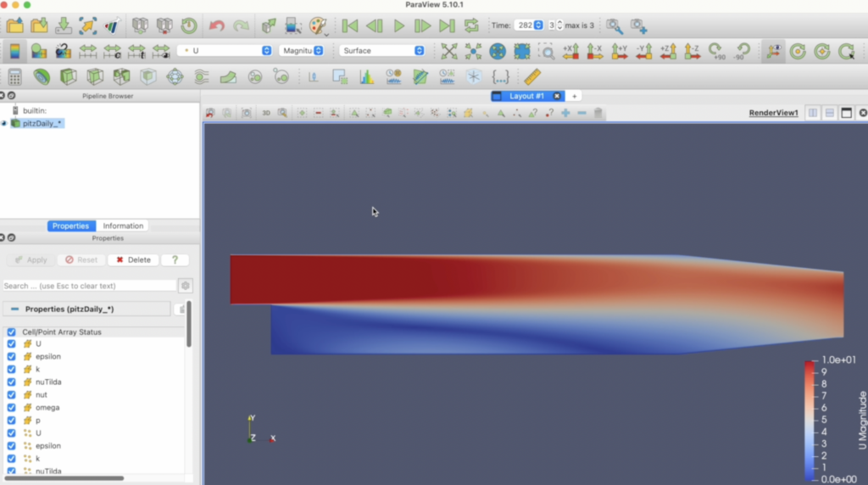Screen dimensions: 868x485
Task: Click the properties panel vertical scrollbar
Action: click(x=189, y=324)
